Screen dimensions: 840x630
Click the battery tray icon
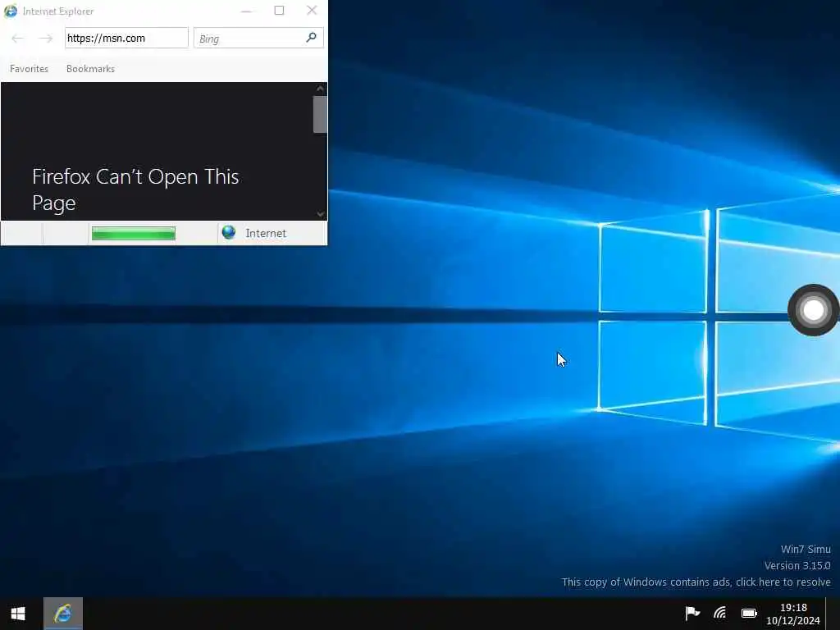pyautogui.click(x=749, y=613)
